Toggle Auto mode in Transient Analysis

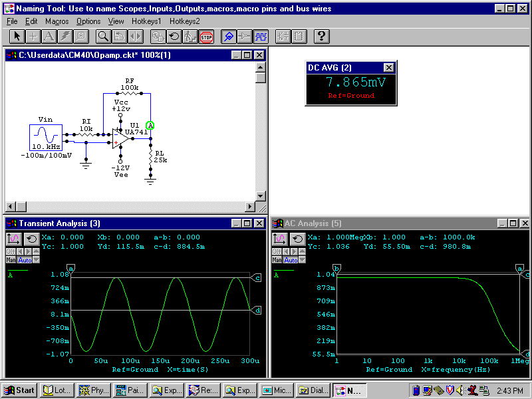point(25,260)
